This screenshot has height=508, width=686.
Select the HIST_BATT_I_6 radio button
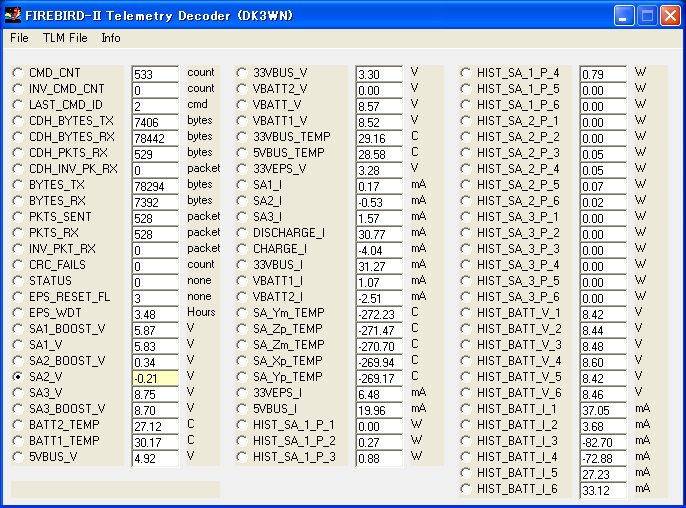pos(466,489)
